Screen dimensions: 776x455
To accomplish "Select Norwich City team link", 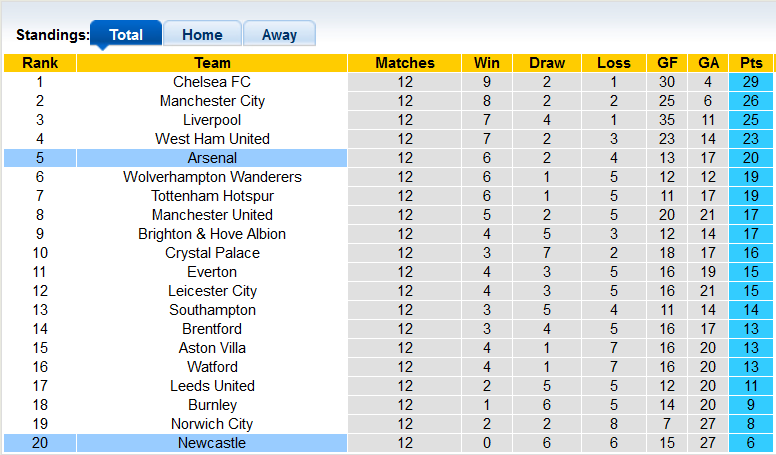I will [212, 424].
